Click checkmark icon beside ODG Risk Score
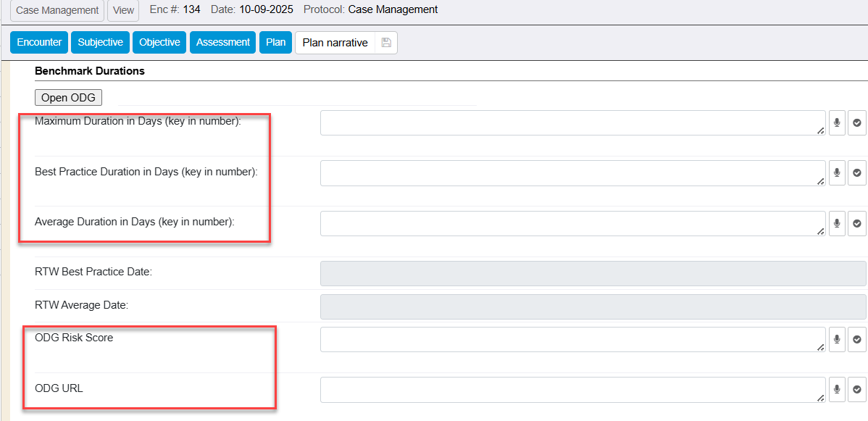The height and width of the screenshot is (421, 868). coord(857,339)
